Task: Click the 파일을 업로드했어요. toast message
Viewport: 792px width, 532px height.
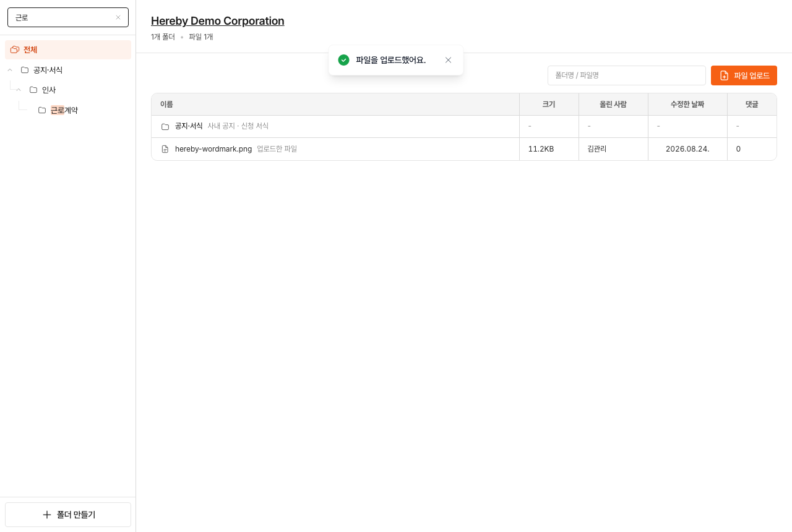Action: tap(391, 60)
